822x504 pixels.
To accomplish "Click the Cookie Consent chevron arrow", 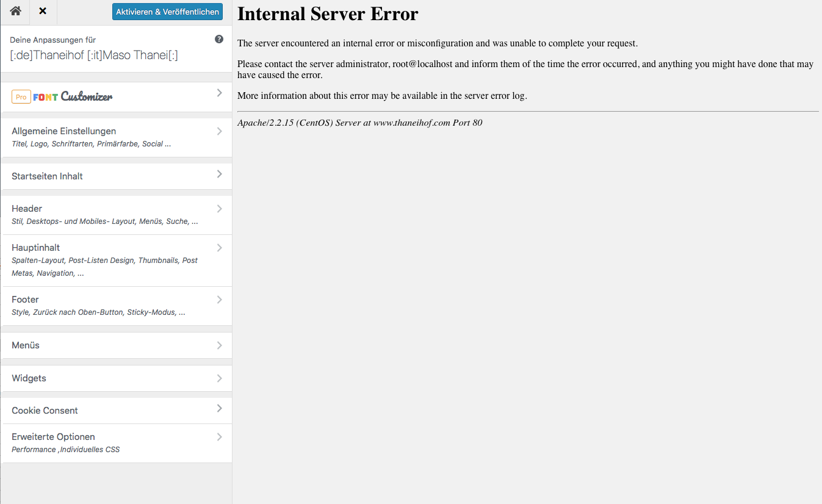I will tap(220, 408).
